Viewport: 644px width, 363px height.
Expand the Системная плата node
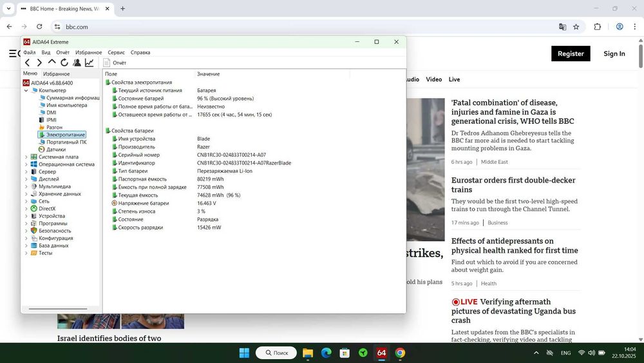[x=26, y=157]
